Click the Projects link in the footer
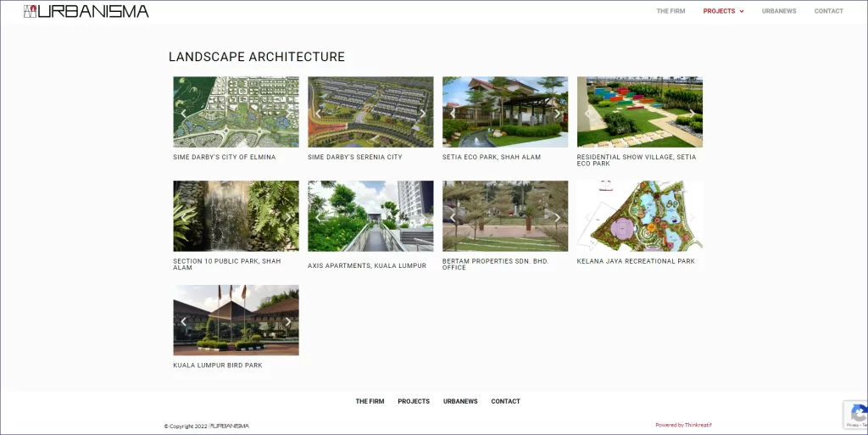The width and height of the screenshot is (868, 435). pos(414,401)
